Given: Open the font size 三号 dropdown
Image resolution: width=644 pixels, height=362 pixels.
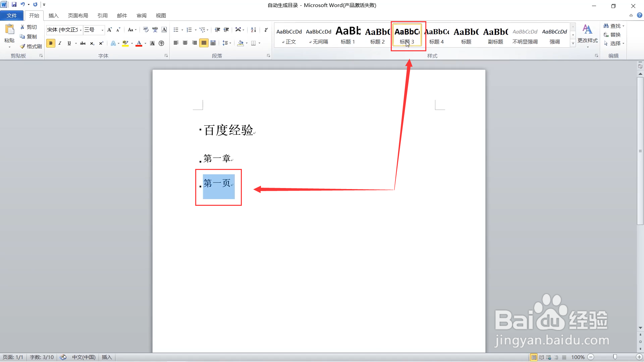Looking at the screenshot, I should pos(102,30).
